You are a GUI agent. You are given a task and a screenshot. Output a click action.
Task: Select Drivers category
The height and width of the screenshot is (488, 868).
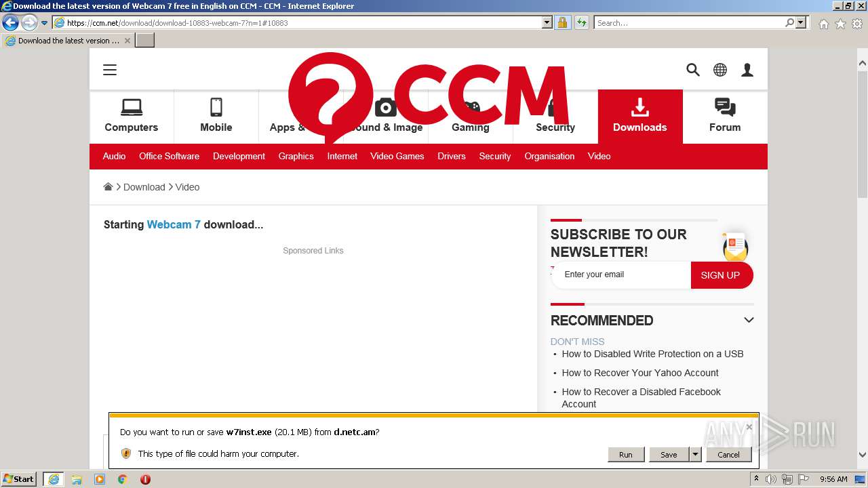452,156
